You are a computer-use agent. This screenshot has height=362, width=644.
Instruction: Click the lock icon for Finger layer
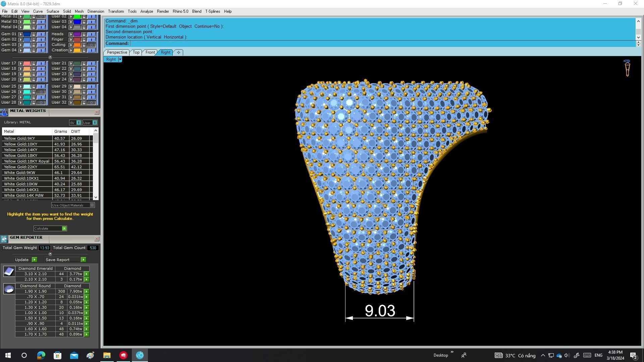pos(84,40)
